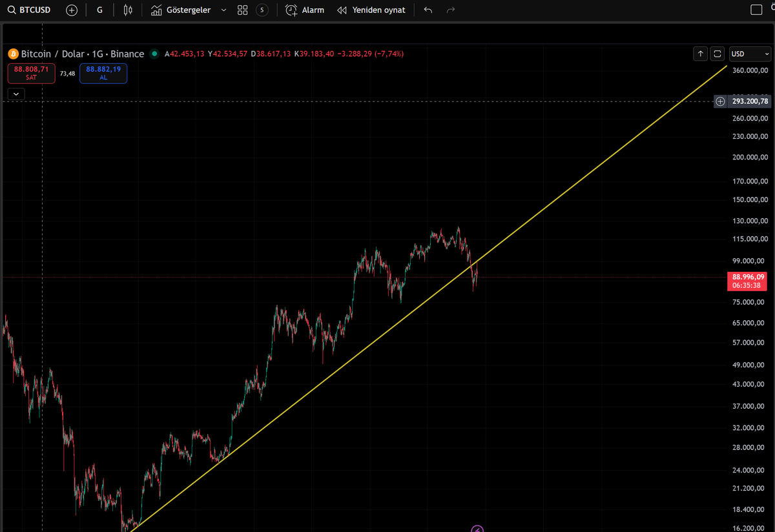The image size is (775, 532).
Task: Click the 200.000,00 price axis label
Action: click(750, 157)
